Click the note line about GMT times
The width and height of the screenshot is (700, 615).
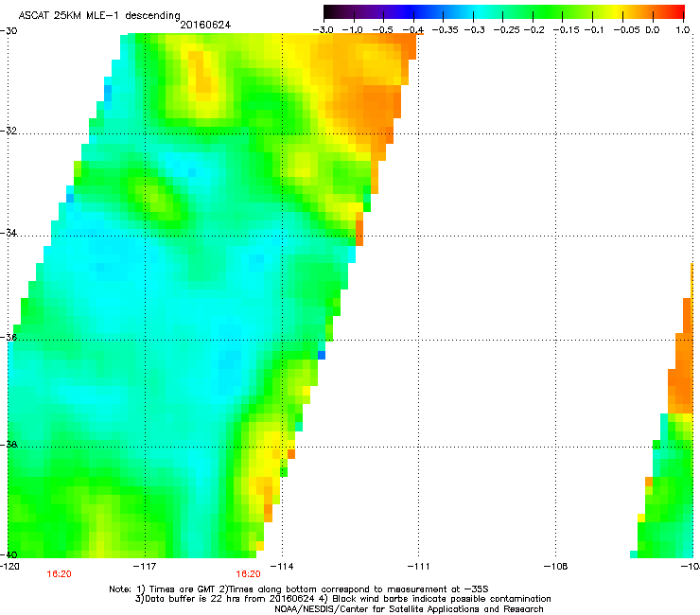tap(299, 589)
